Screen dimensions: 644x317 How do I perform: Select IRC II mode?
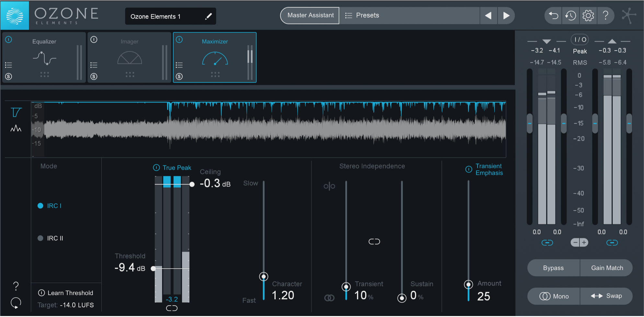pos(50,238)
